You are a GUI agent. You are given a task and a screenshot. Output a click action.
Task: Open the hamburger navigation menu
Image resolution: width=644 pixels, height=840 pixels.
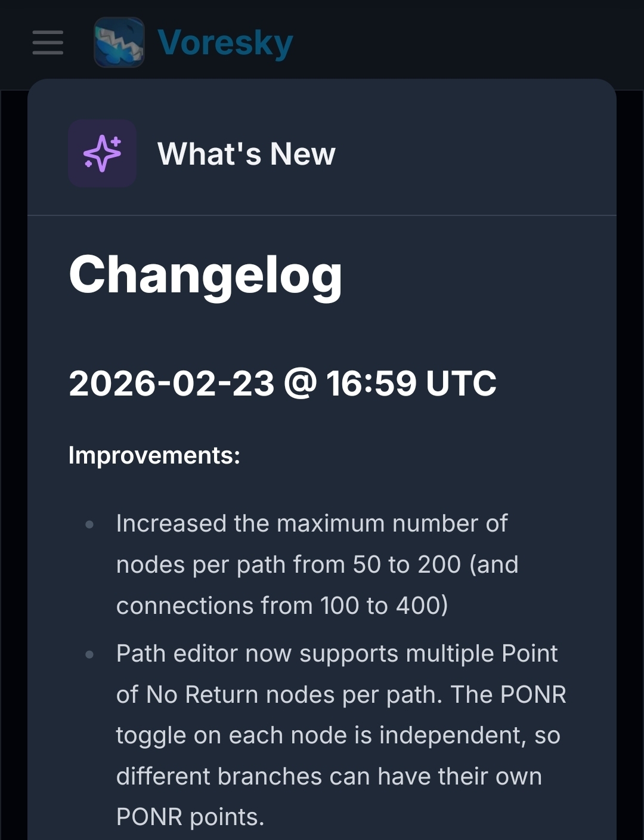pos(48,42)
